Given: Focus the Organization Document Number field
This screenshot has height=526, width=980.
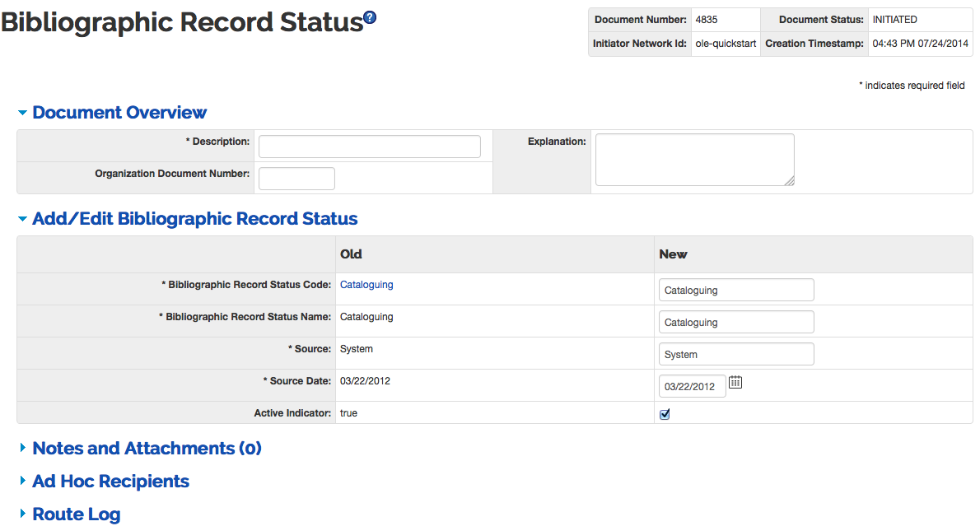Looking at the screenshot, I should click(296, 179).
